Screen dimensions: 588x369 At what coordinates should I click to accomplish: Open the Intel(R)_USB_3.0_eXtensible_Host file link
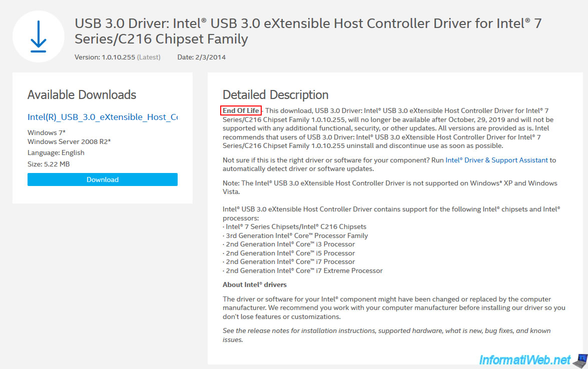coord(103,117)
